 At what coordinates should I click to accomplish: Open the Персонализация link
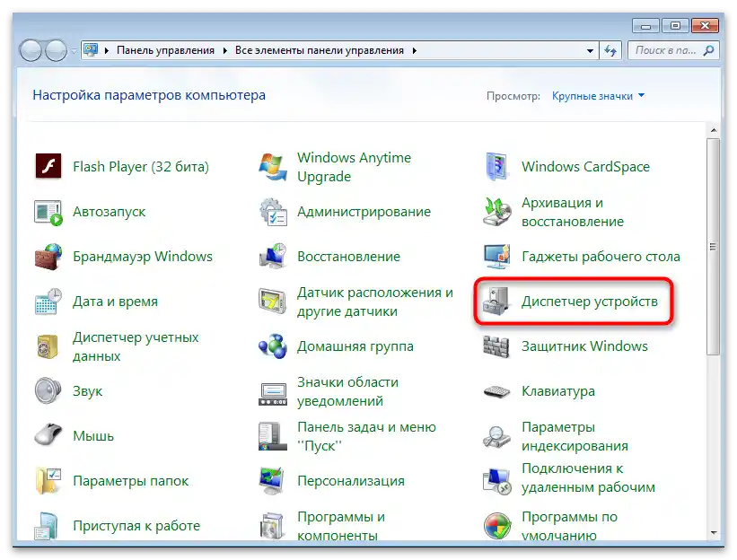pos(351,481)
